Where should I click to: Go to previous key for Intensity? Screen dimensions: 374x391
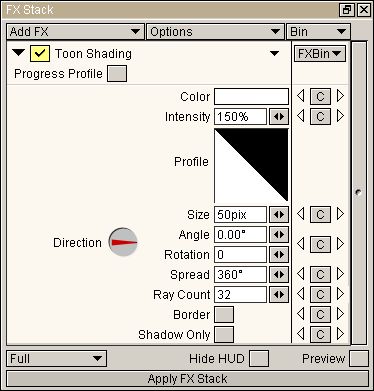(x=301, y=116)
